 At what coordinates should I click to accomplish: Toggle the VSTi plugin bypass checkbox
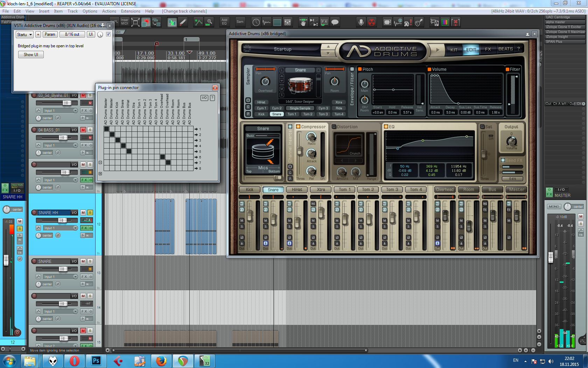point(108,34)
